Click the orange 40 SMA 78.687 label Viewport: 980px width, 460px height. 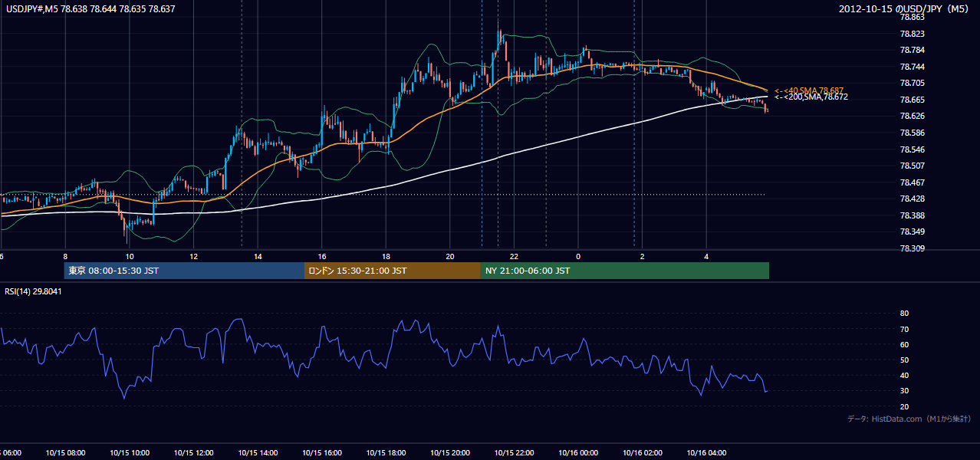point(809,90)
